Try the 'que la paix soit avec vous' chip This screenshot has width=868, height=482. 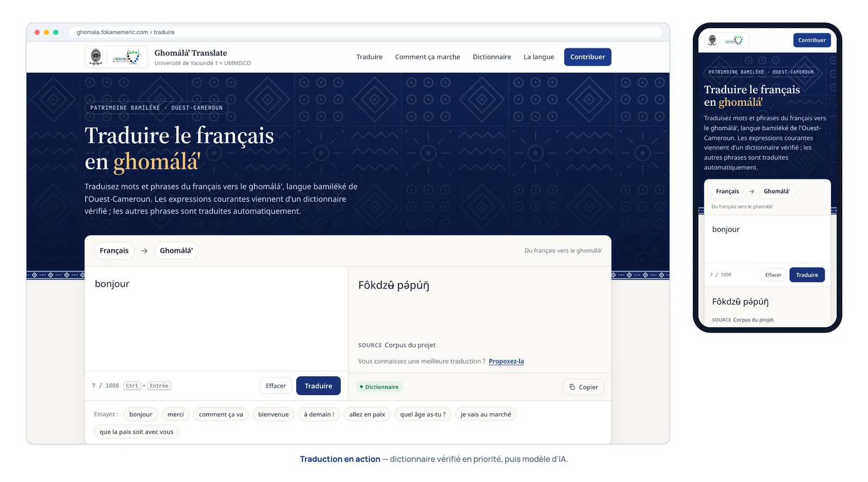(136, 432)
